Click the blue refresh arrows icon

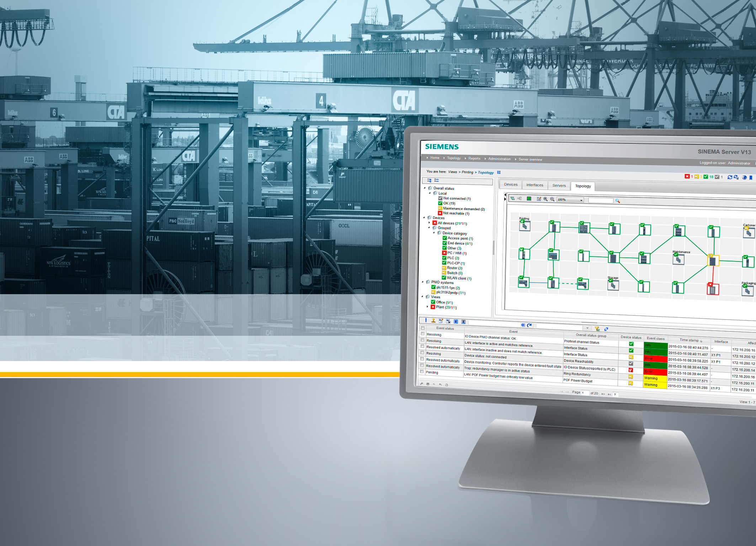coord(730,177)
